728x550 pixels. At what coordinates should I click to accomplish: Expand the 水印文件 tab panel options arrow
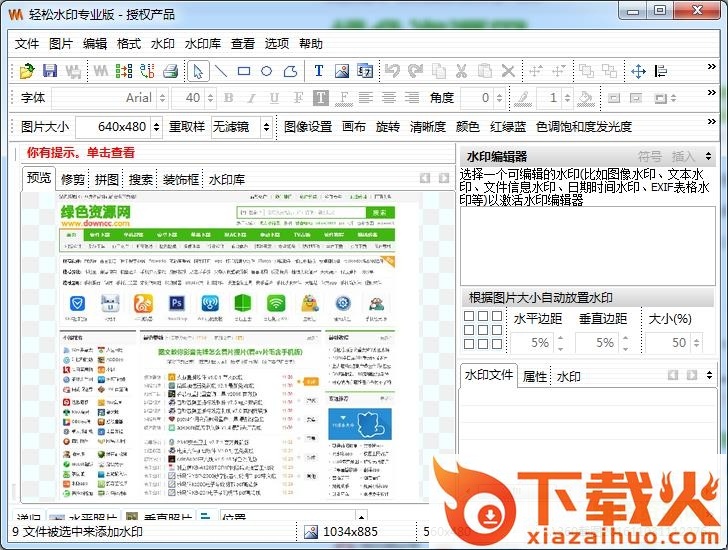[709, 375]
